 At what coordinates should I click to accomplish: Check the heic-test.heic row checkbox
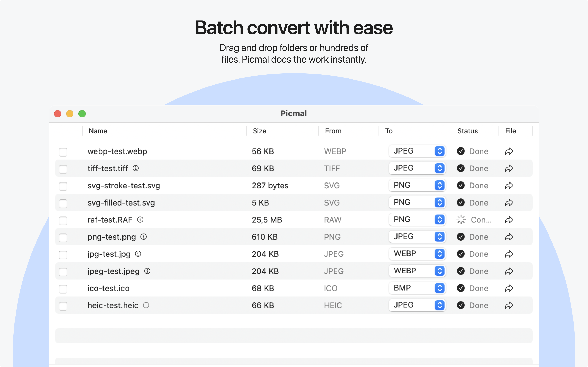pyautogui.click(x=63, y=306)
